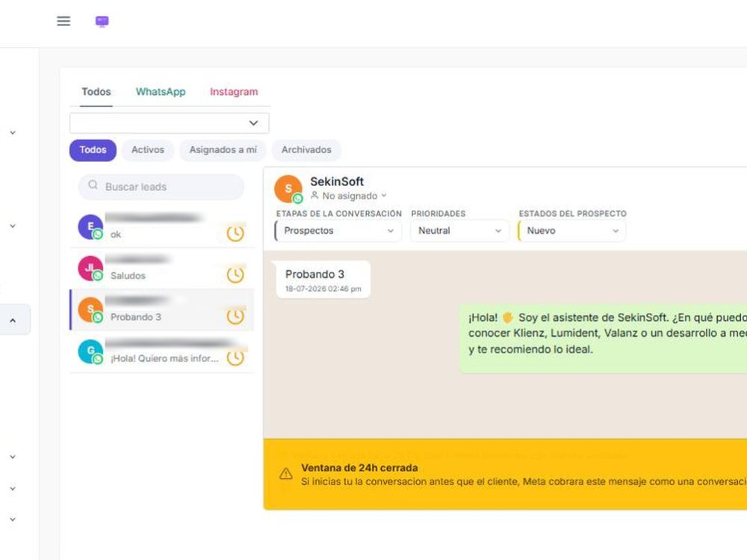Click the search magnifier icon in Buscar leads
The width and height of the screenshot is (747, 560).
click(93, 184)
